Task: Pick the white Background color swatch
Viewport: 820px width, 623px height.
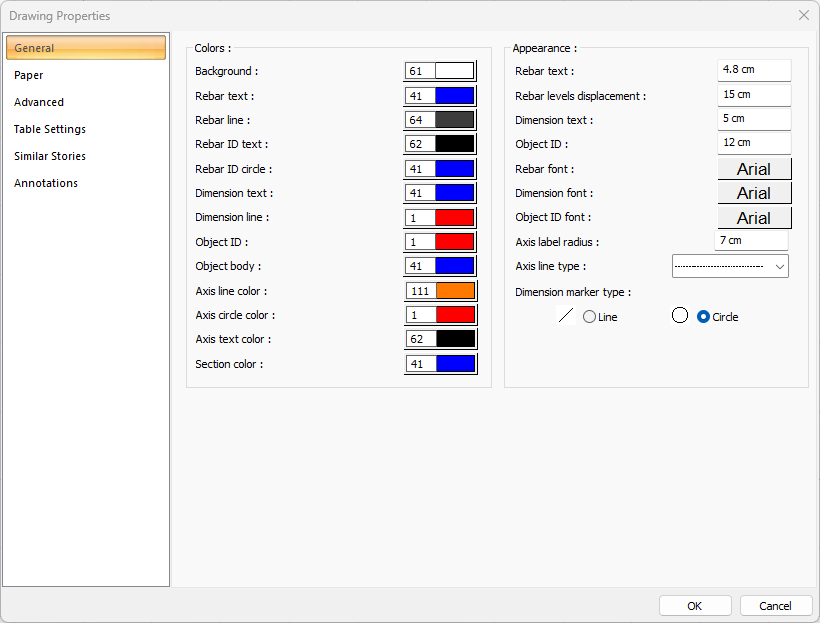Action: pyautogui.click(x=454, y=71)
